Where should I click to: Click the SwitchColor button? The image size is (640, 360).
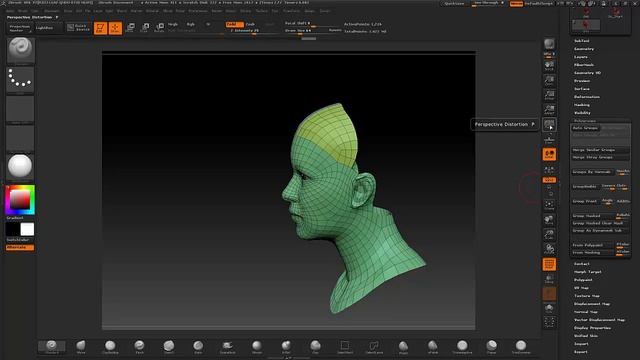click(x=18, y=240)
